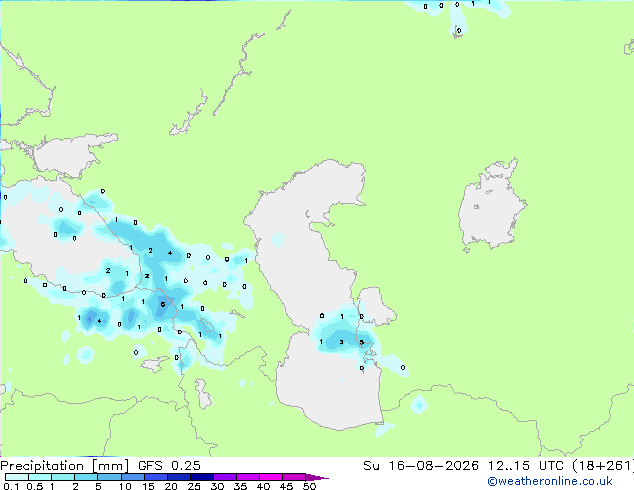634x490 pixels.
Task: Select the 10 to 15 mm legend swatch
Action: coord(132,477)
